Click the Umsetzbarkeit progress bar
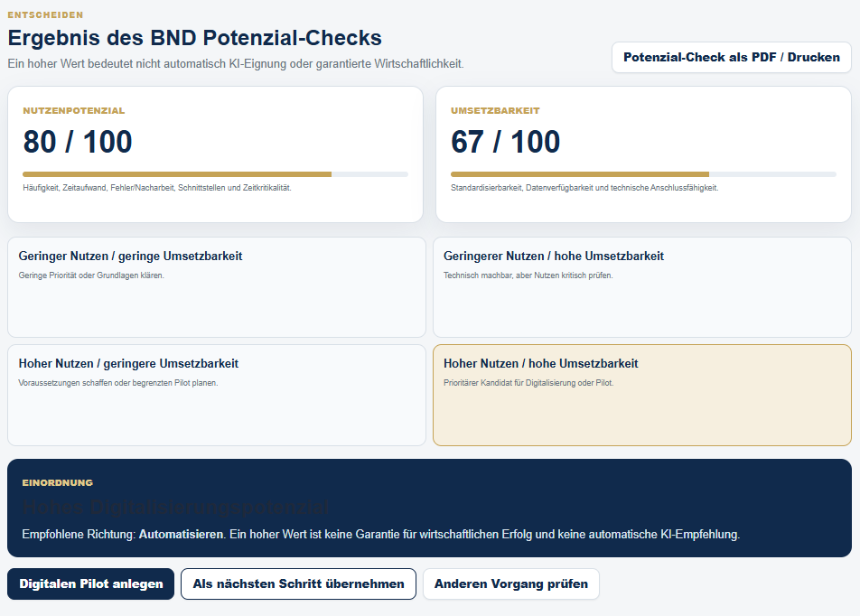860x616 pixels. [x=643, y=174]
